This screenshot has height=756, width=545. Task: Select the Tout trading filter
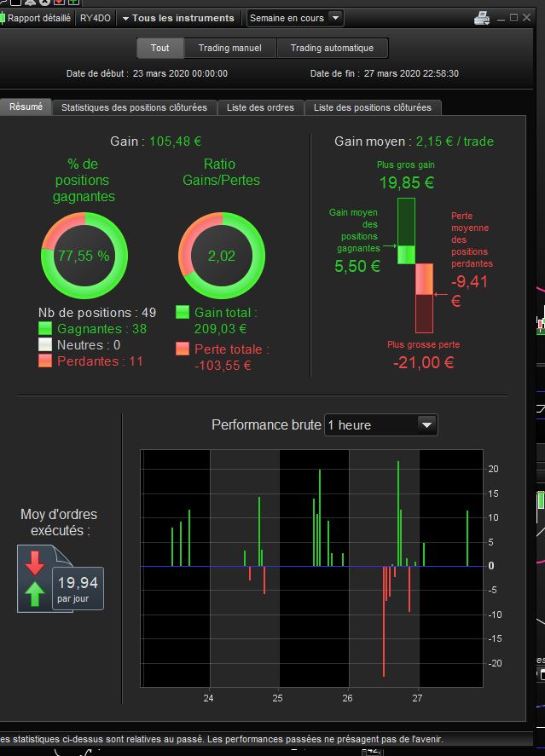point(159,48)
